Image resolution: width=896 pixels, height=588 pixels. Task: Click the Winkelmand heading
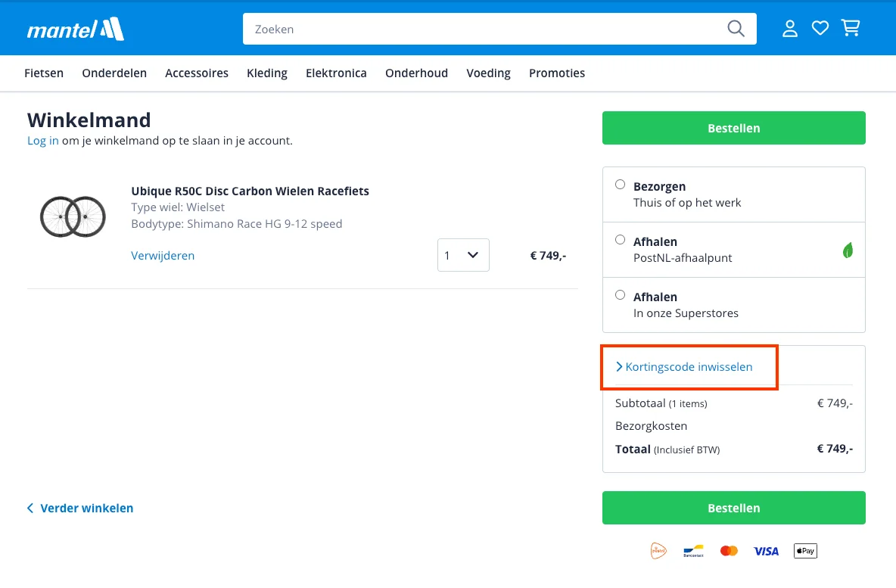(x=89, y=120)
